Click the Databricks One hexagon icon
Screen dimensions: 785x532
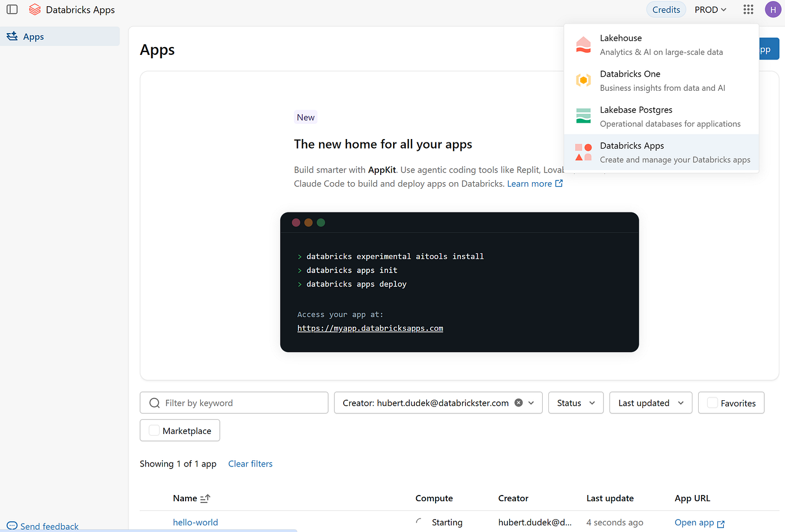tap(583, 81)
